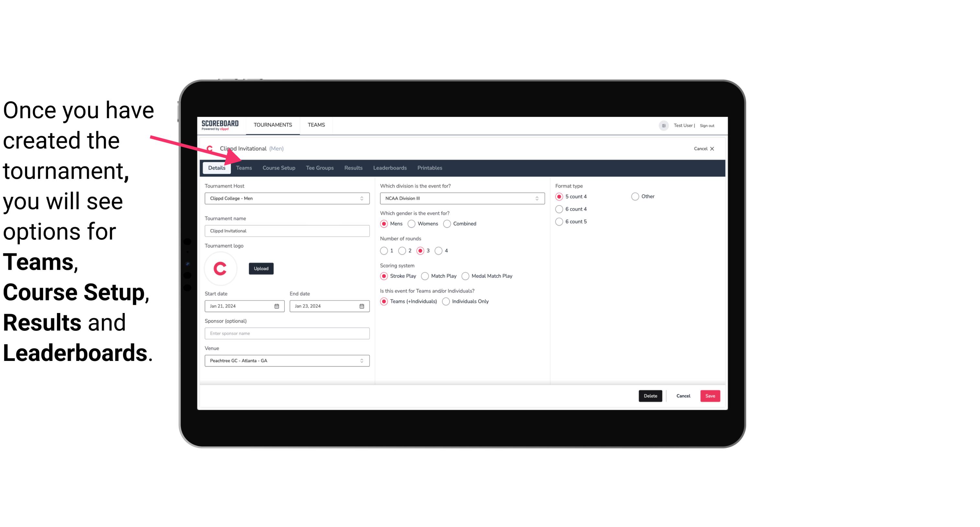Enable Teams plus Individuals scoring option
Image resolution: width=980 pixels, height=527 pixels.
(384, 301)
